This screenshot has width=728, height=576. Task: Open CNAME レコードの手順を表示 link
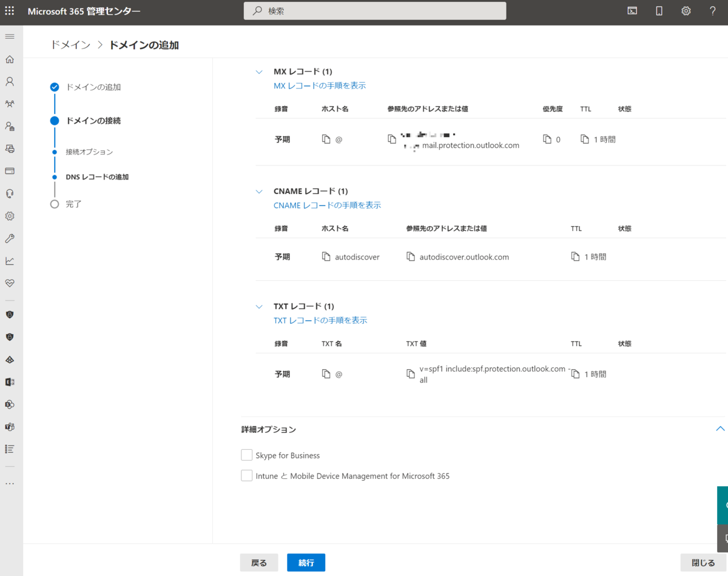328,205
